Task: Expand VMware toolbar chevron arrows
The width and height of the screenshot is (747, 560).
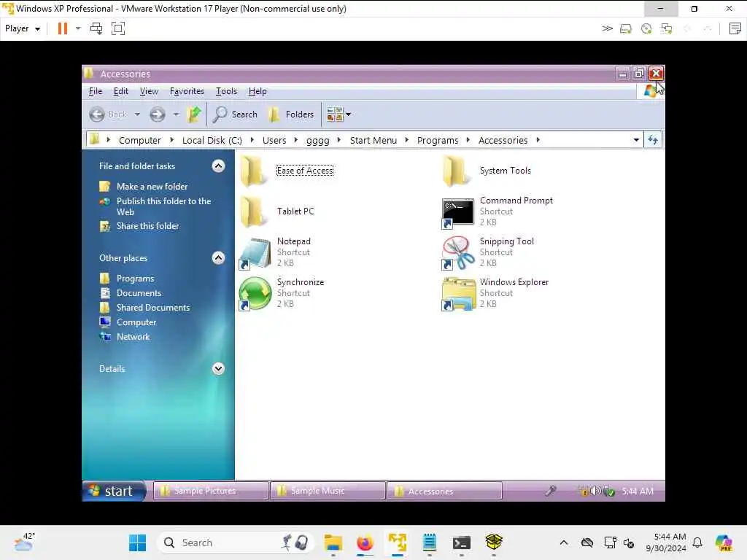Action: (x=607, y=28)
